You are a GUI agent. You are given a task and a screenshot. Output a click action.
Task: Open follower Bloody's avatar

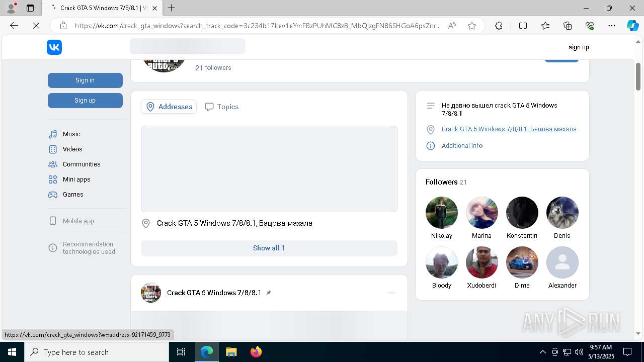[x=442, y=262]
